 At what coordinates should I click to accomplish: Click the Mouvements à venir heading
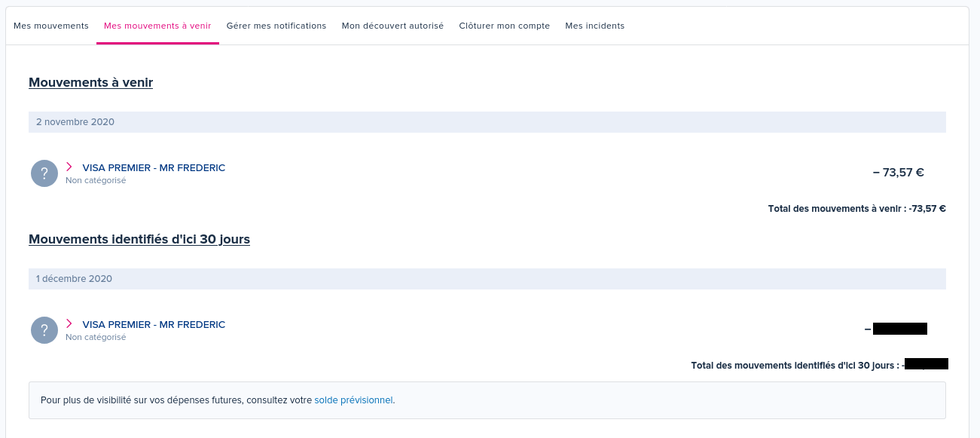tap(90, 83)
